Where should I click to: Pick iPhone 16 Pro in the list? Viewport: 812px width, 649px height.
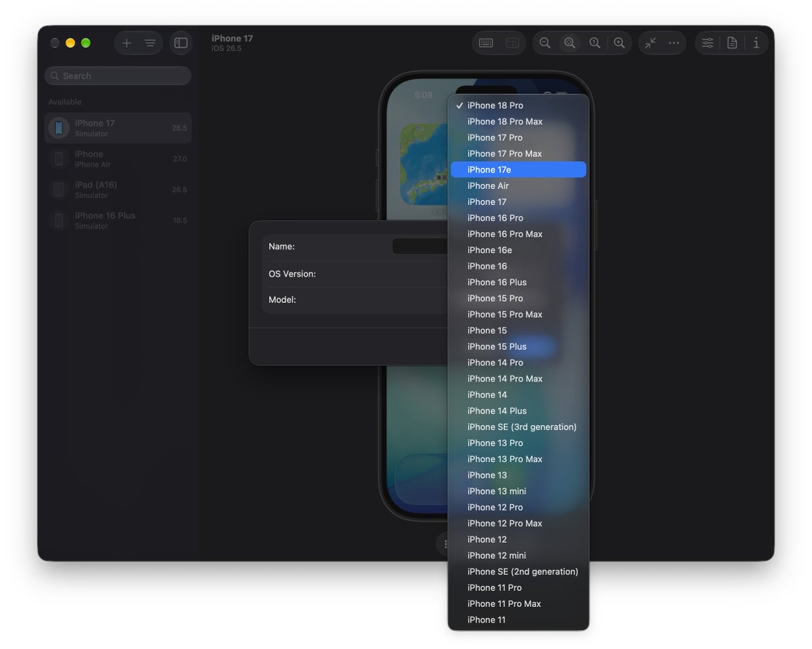[518, 218]
